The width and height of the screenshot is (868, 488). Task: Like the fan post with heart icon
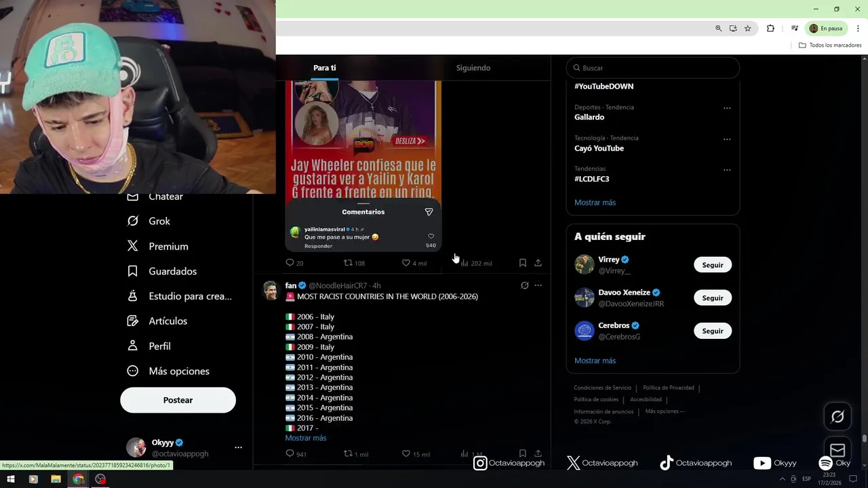pos(406,453)
